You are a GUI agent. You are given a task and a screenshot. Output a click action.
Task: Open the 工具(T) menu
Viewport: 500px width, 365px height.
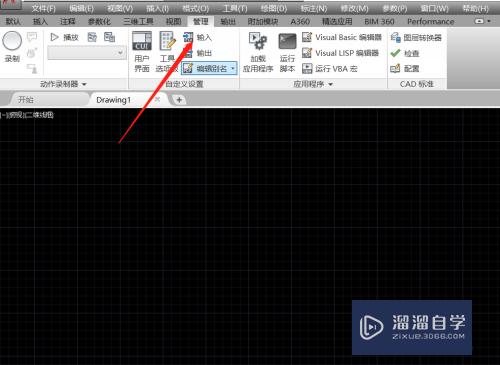pos(235,9)
